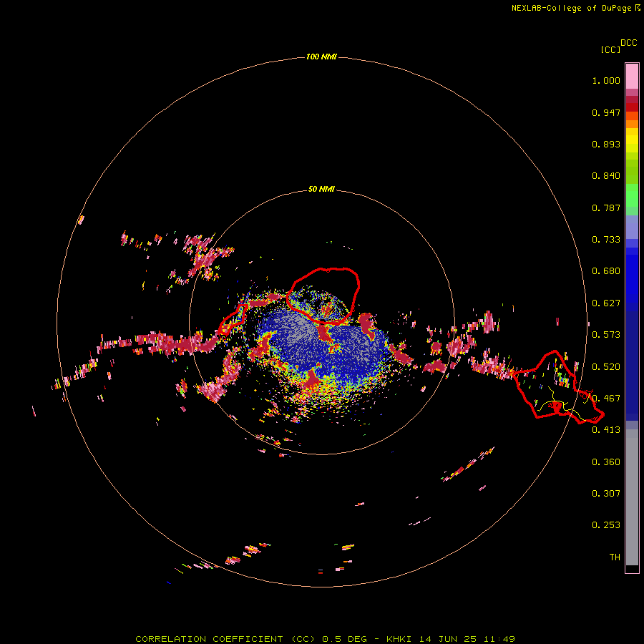644x644 pixels.
Task: Click the 0.680 legend value
Action: click(606, 271)
